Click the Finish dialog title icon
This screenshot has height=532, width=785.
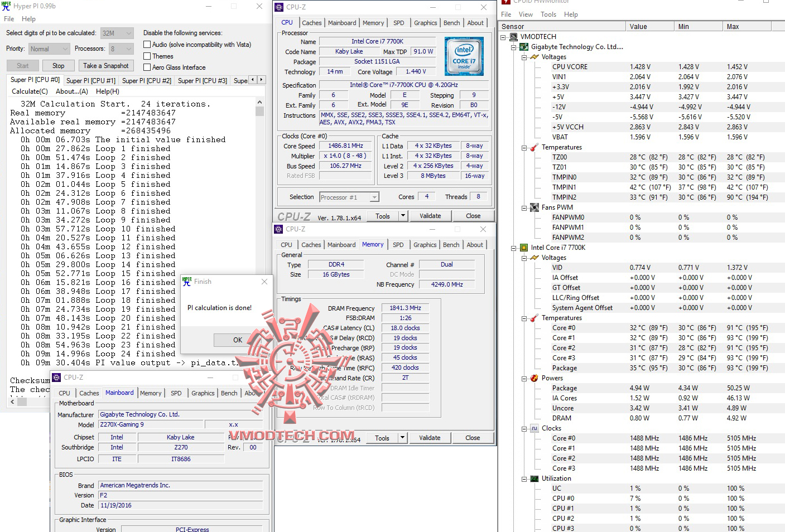click(187, 282)
